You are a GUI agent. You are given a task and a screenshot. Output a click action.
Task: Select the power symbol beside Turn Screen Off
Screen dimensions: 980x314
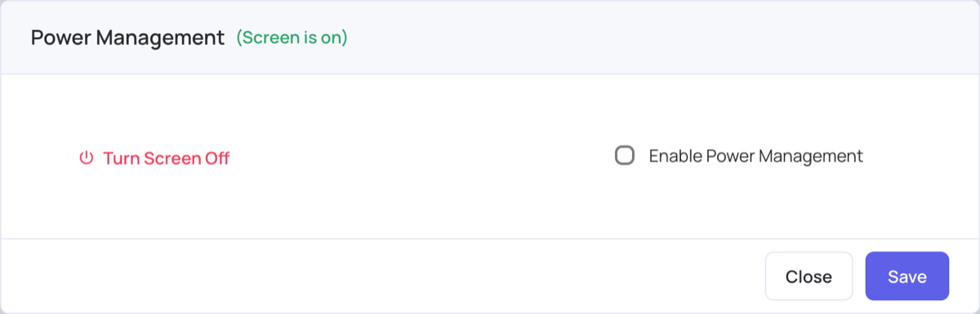(x=87, y=158)
